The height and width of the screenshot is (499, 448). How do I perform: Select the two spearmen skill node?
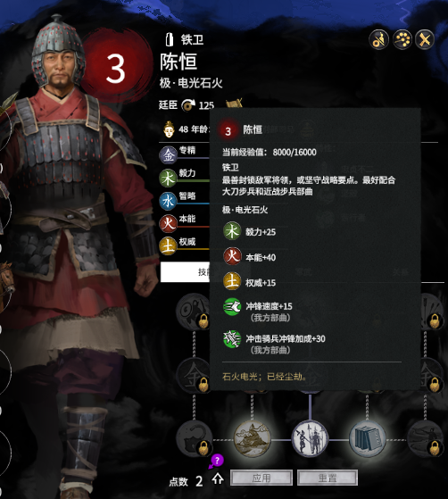click(x=310, y=439)
